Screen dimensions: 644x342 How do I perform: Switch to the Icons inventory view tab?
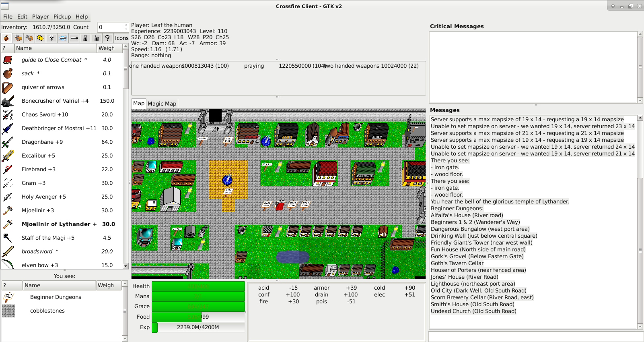coord(121,38)
